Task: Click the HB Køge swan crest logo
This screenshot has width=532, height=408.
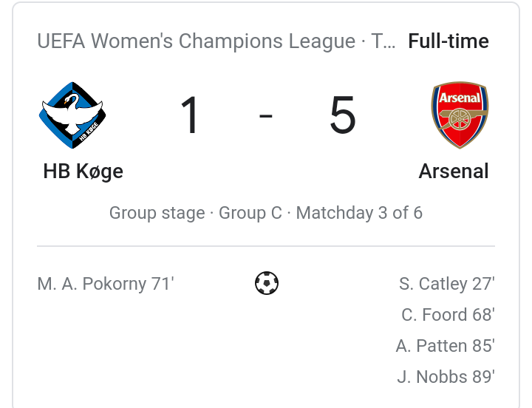Action: tap(72, 115)
